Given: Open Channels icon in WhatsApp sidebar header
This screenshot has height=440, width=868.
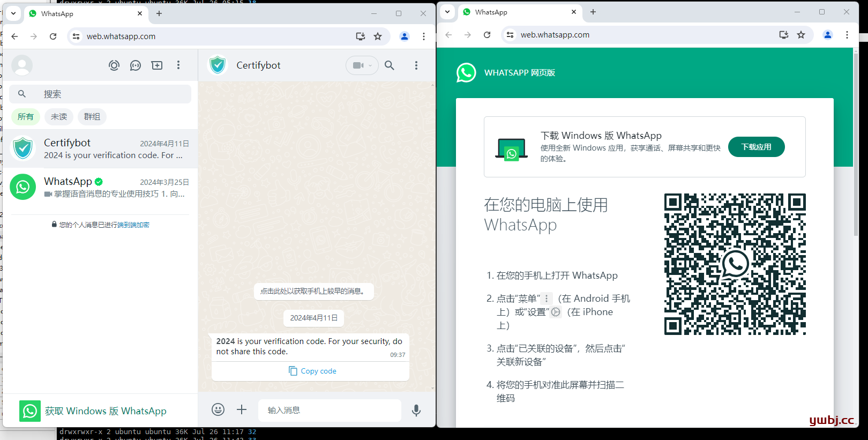Looking at the screenshot, I should tap(136, 65).
